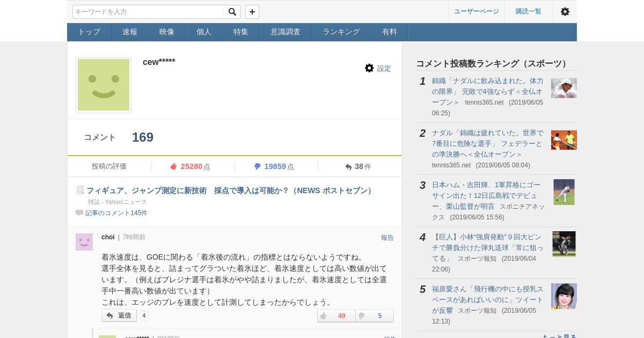This screenshot has height=338, width=644.
Task: Open article フィギュア、ジャンプ測定に新技術
Action: pos(230,190)
